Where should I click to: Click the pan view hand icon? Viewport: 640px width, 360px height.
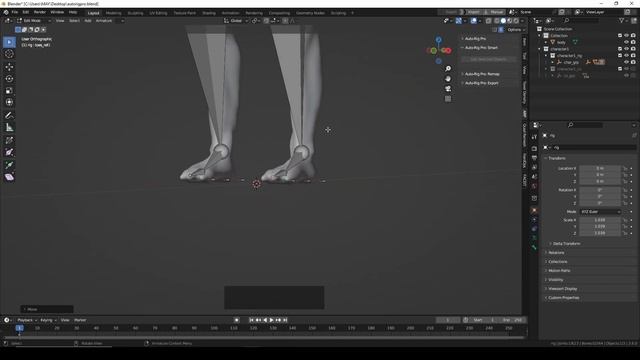click(448, 78)
